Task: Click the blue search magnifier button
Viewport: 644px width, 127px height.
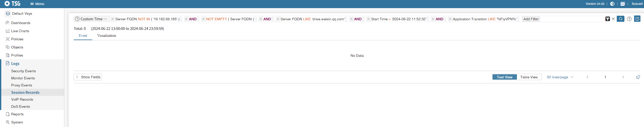Action: [x=620, y=19]
